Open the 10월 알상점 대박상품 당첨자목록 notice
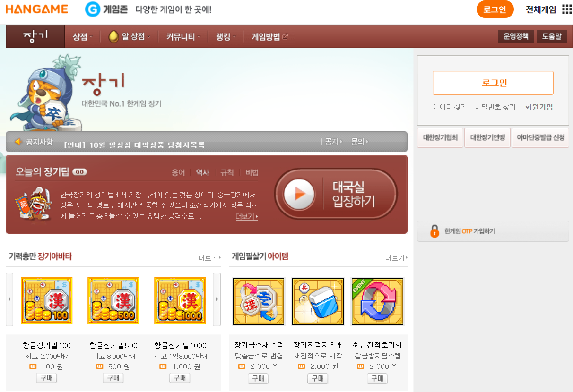Image resolution: width=573 pixels, height=392 pixels. click(134, 145)
